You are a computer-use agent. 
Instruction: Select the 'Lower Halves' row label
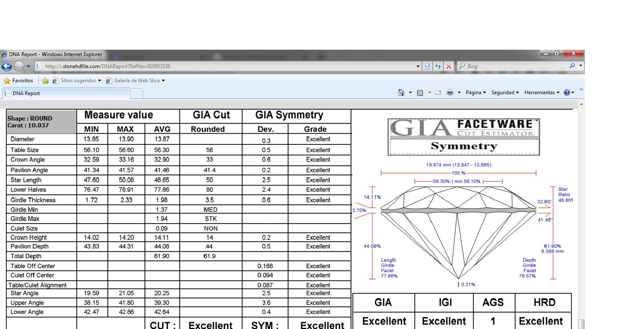pos(28,190)
